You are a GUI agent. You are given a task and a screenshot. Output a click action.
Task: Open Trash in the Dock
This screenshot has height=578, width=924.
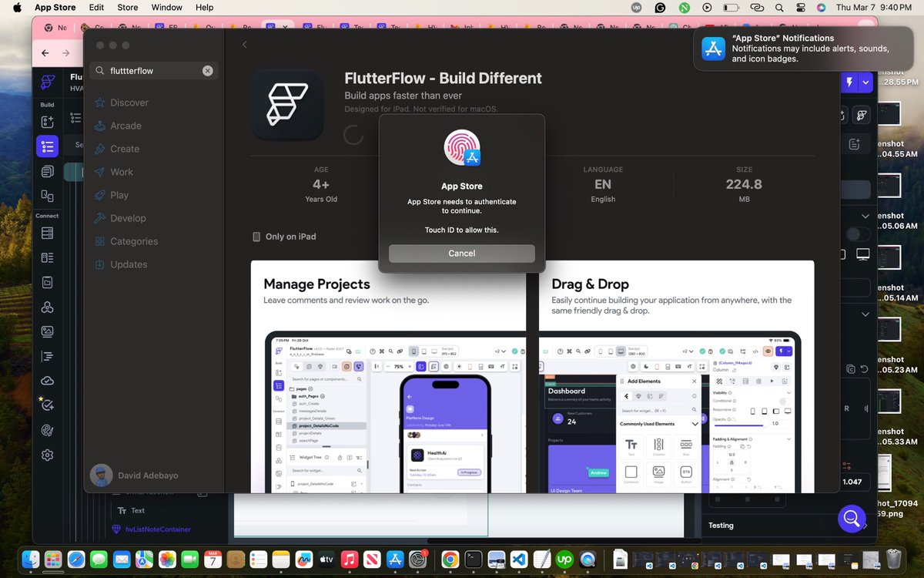point(893,559)
